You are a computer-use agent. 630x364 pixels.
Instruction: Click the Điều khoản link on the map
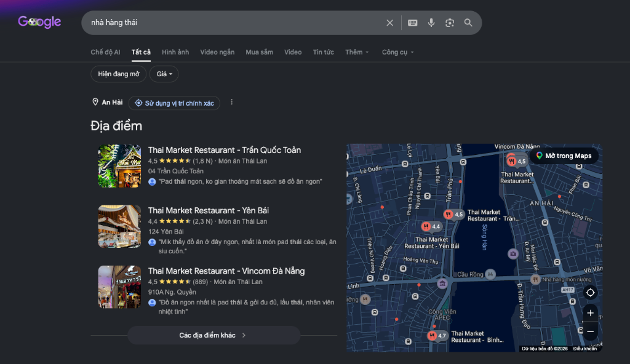585,349
